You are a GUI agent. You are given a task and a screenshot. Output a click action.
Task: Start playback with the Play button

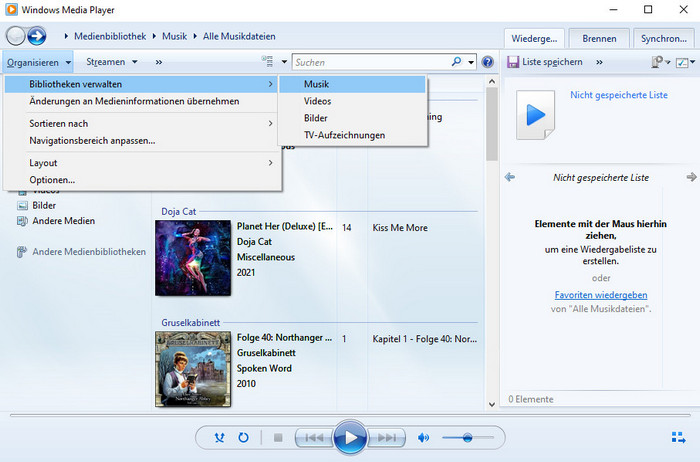[350, 437]
